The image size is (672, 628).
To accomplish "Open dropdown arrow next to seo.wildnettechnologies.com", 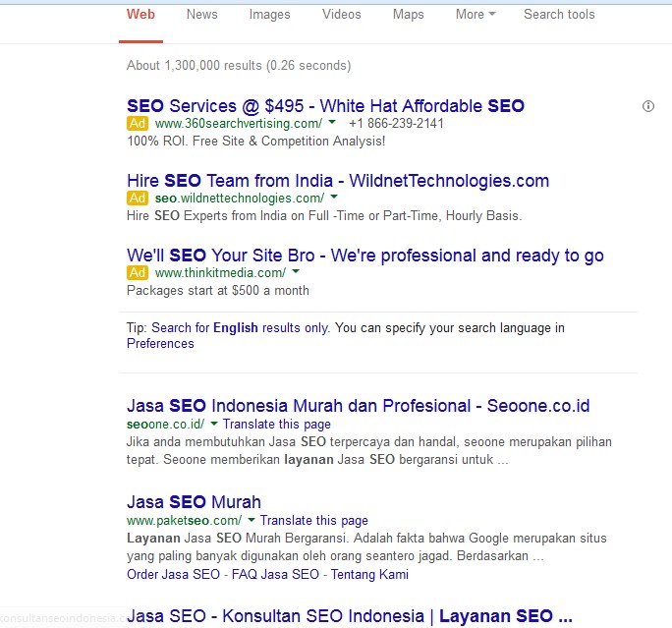I will click(334, 199).
